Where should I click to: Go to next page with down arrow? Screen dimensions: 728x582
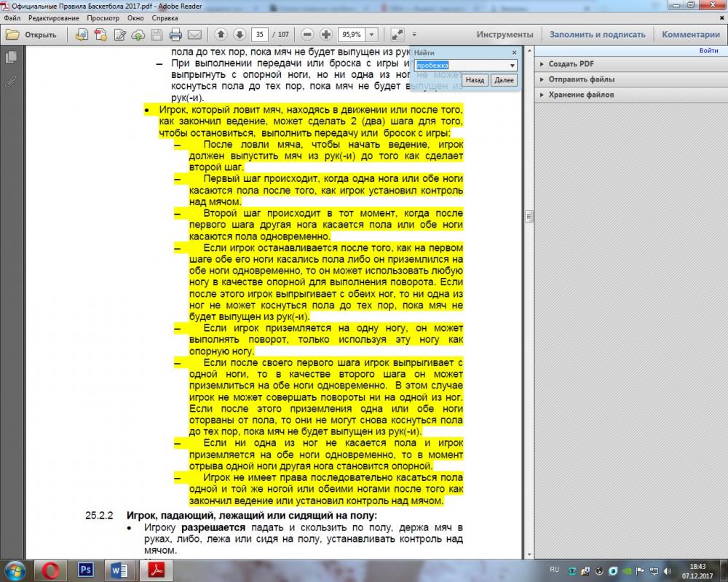[239, 34]
